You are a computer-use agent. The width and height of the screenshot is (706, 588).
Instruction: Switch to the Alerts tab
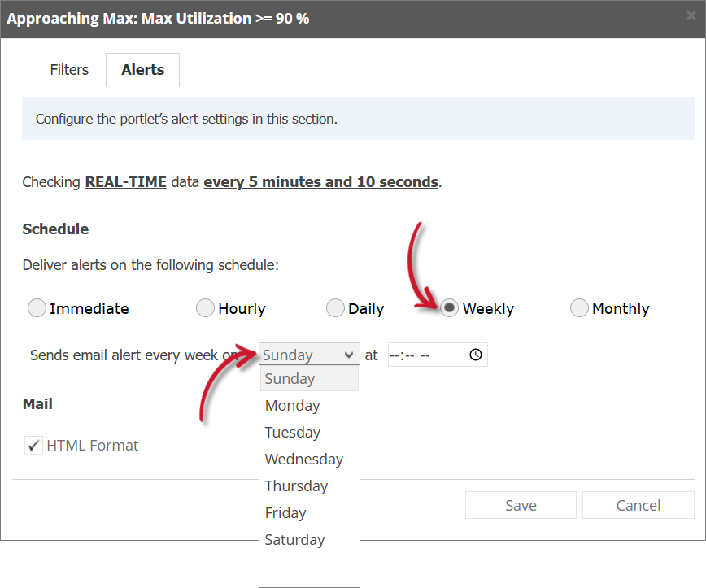point(142,69)
